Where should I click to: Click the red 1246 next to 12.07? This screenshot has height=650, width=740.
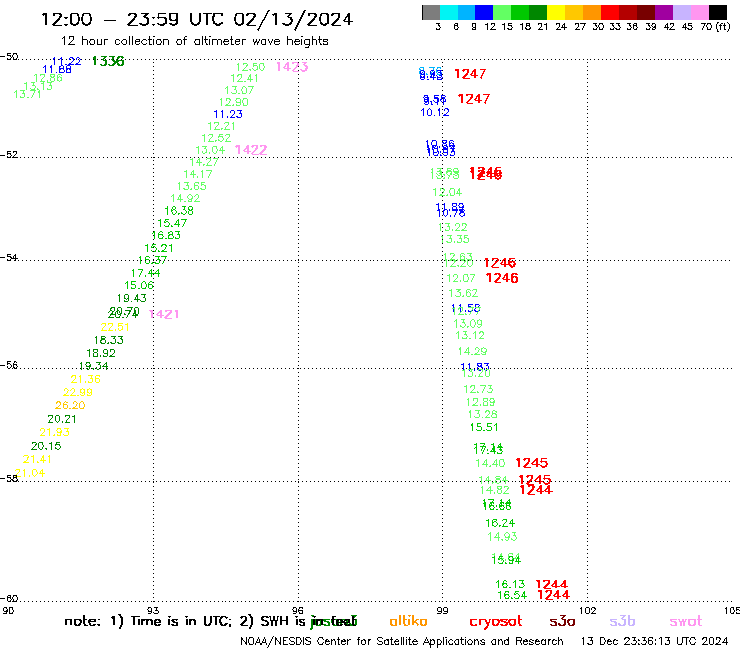[502, 278]
